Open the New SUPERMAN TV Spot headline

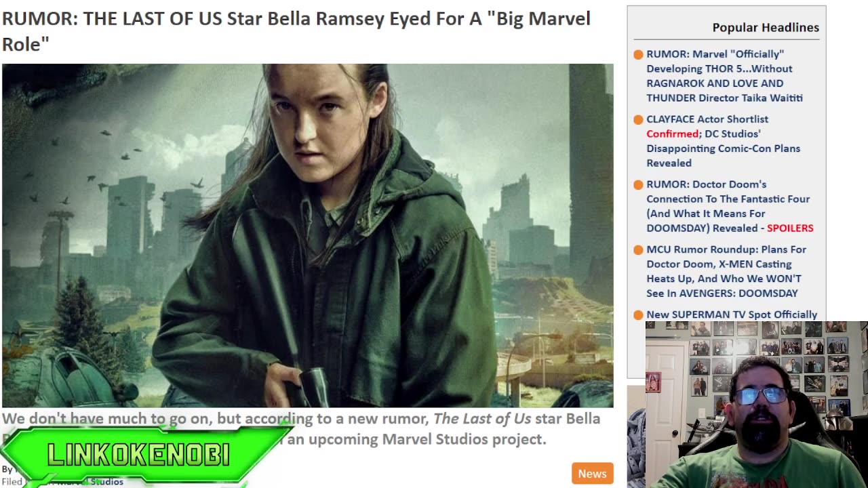(732, 314)
